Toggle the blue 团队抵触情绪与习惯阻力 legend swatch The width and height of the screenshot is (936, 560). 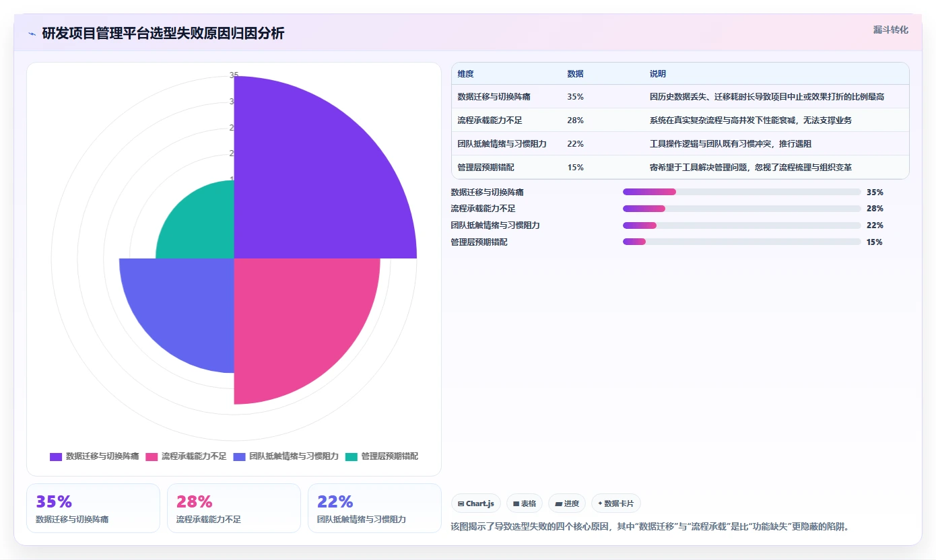[x=239, y=456]
